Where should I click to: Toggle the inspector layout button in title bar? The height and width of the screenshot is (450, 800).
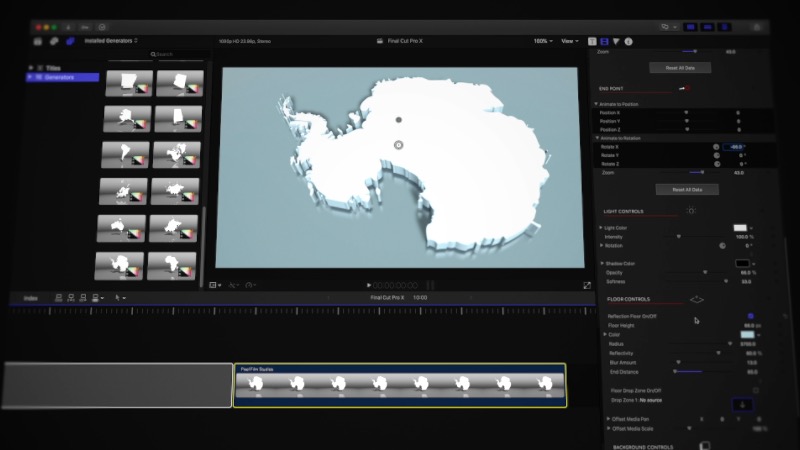tap(724, 27)
